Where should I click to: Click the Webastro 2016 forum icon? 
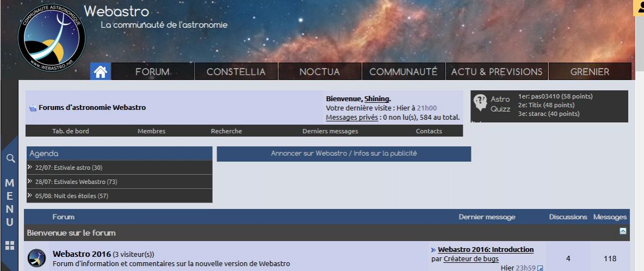[36, 258]
